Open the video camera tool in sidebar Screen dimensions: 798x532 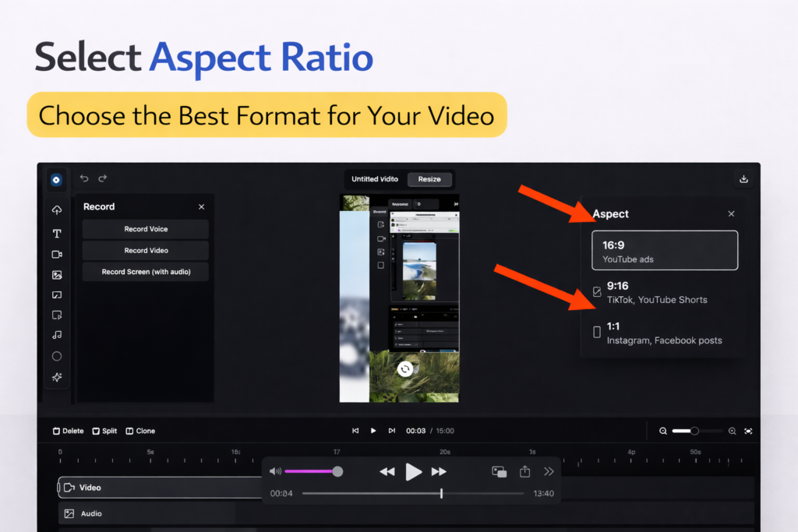click(57, 254)
